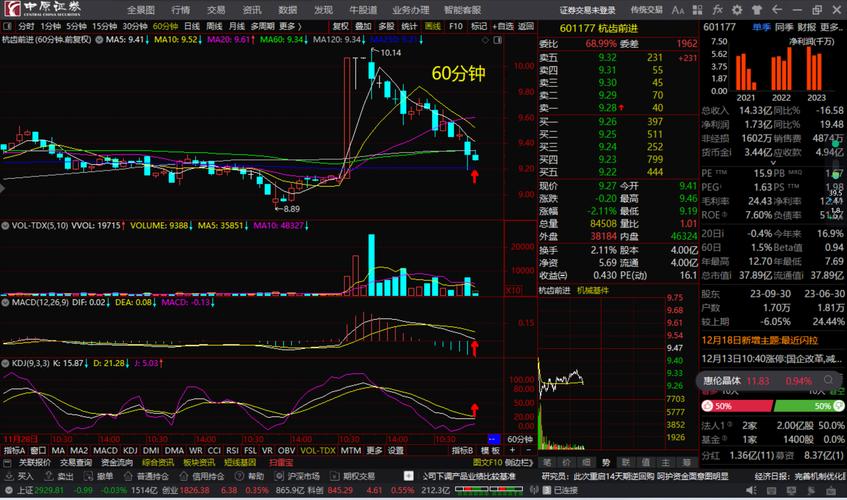Viewport: 847px width, 500px height.
Task: Expand the status bar arrow before 上证
Action: pos(8,490)
